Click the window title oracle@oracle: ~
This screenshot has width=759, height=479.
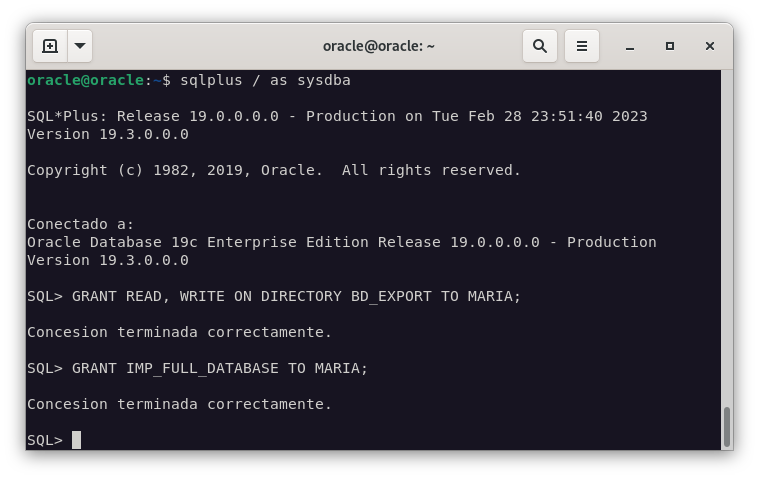pyautogui.click(x=378, y=46)
